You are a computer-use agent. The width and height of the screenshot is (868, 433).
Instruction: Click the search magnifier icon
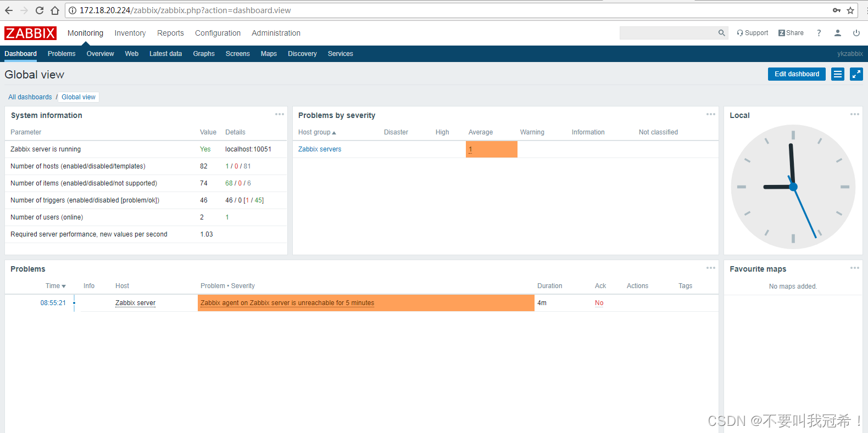721,33
